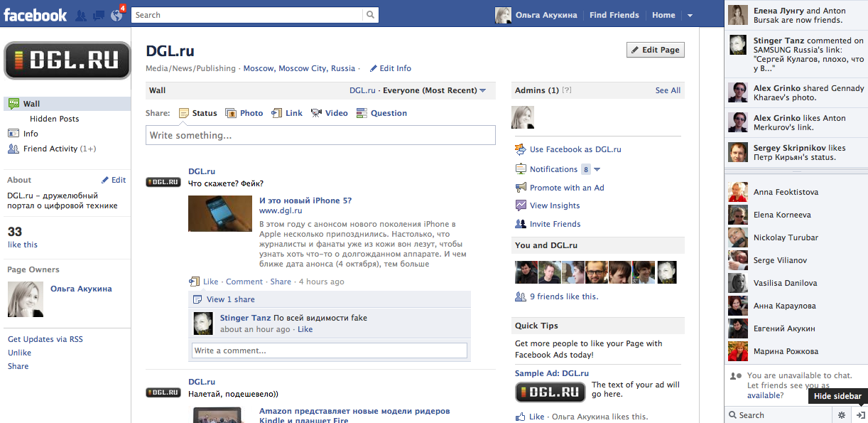868x423 pixels.
Task: Open chat settings gear icon
Action: [842, 415]
